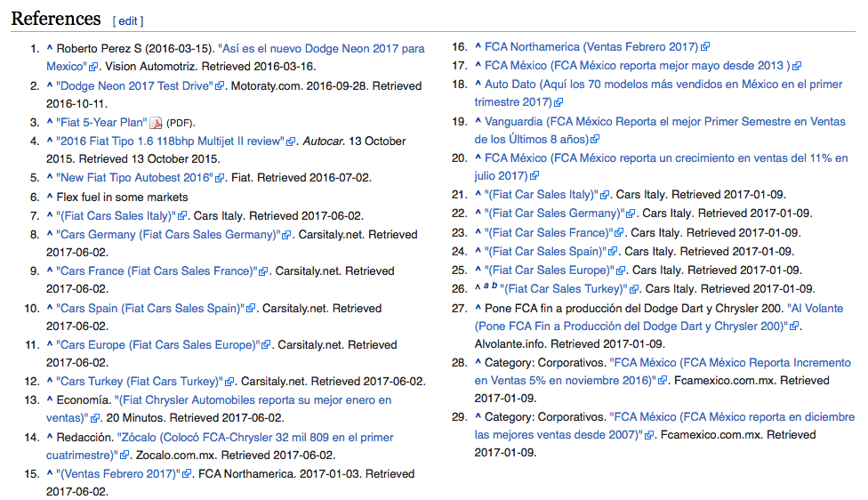Click external link icon after Cars Turkey reference 12
Viewport: 868px width, 500px height.
click(229, 382)
